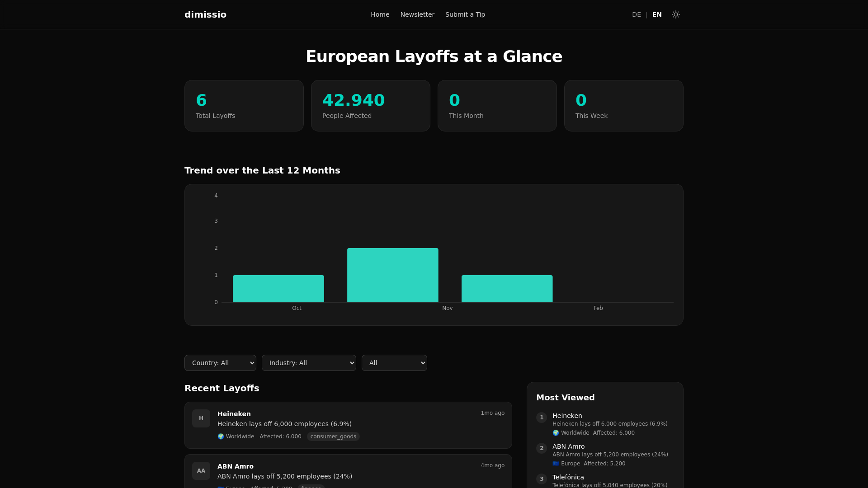
Task: Open the Heineken recent layoff card
Action: [x=348, y=425]
